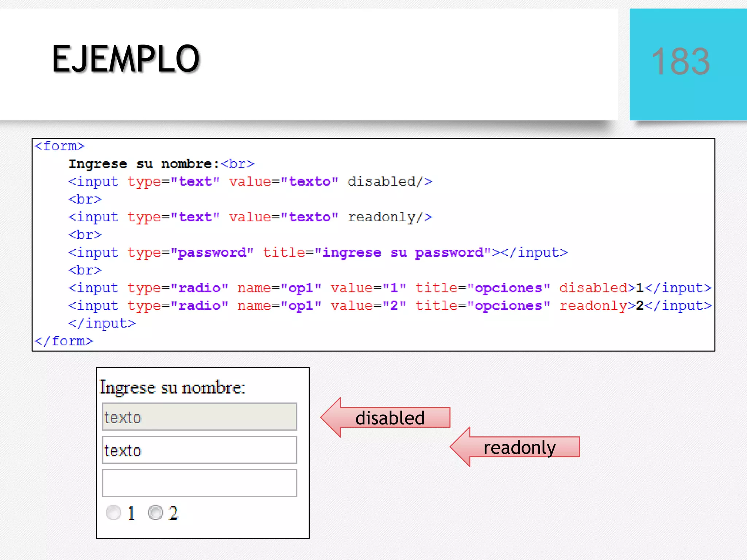This screenshot has height=560, width=747.
Task: Click the opening <form> tag in code
Action: click(x=59, y=146)
